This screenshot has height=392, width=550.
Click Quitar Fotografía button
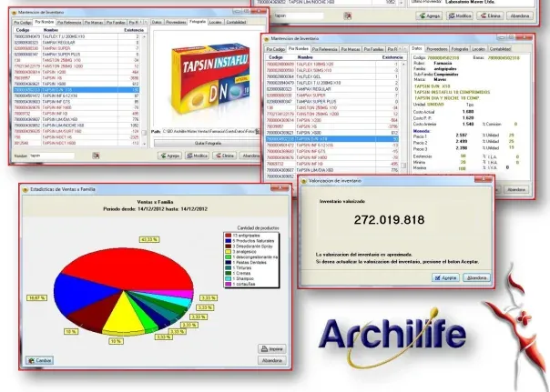208,143
